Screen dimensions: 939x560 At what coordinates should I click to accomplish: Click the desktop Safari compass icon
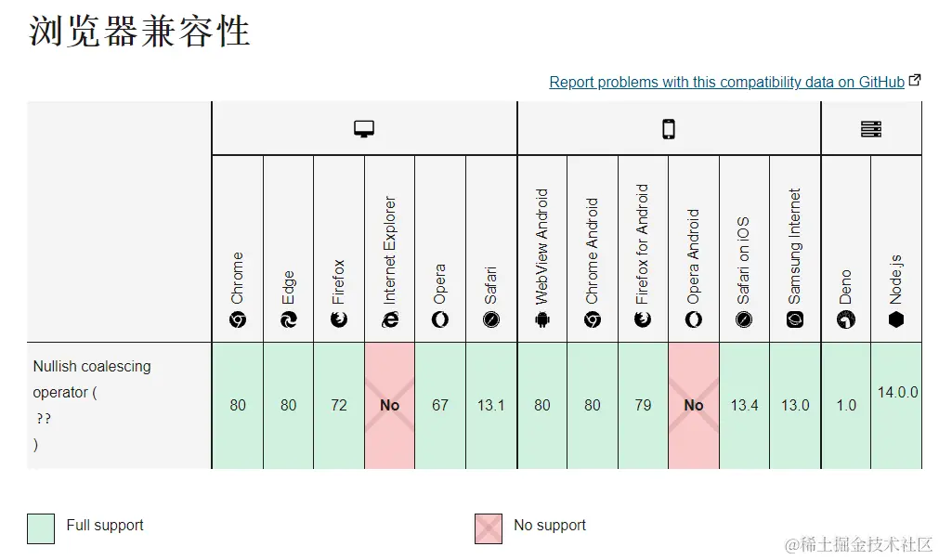coord(491,319)
